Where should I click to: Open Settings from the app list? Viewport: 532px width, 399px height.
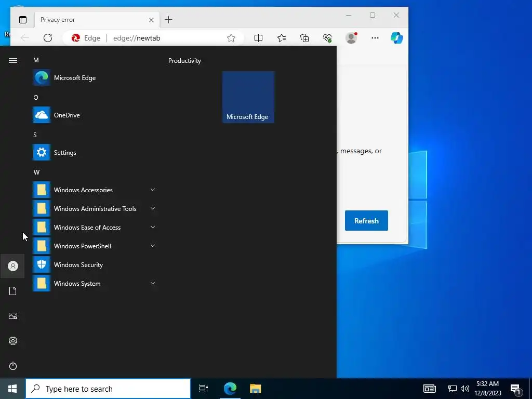click(95, 152)
